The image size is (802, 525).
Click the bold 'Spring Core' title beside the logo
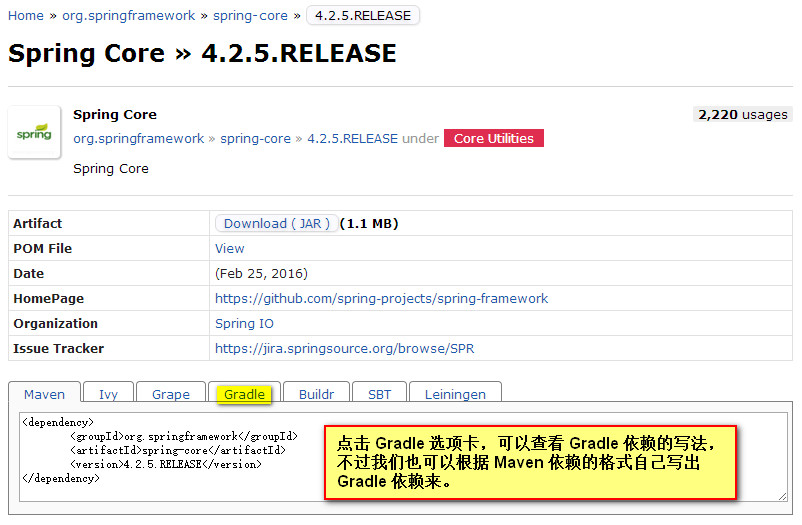(x=115, y=114)
